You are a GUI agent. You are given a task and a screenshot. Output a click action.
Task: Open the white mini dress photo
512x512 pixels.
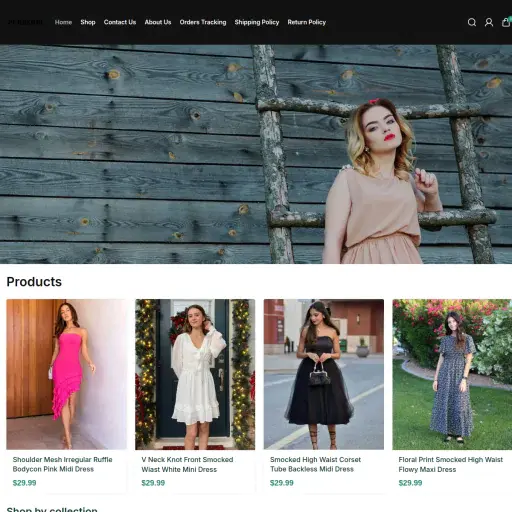point(195,374)
